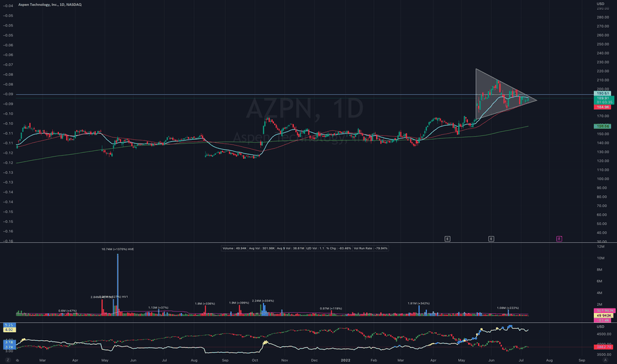This screenshot has height=364, width=617.
Task: Click the tall blue 10.74M volume bar
Action: pos(118,285)
